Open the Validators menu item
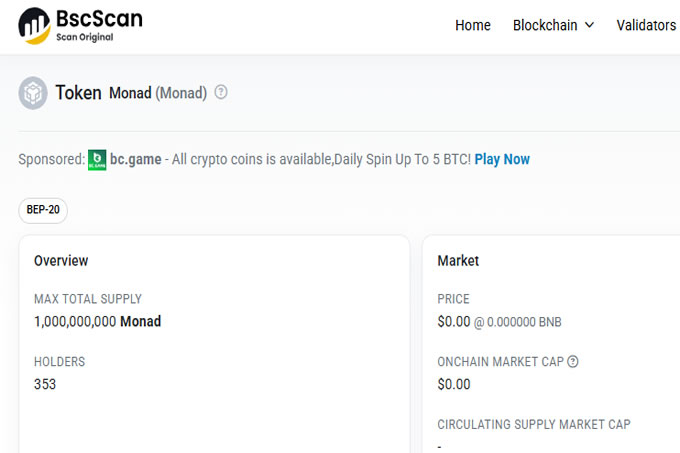Viewport: 680px width, 453px height. pos(646,25)
